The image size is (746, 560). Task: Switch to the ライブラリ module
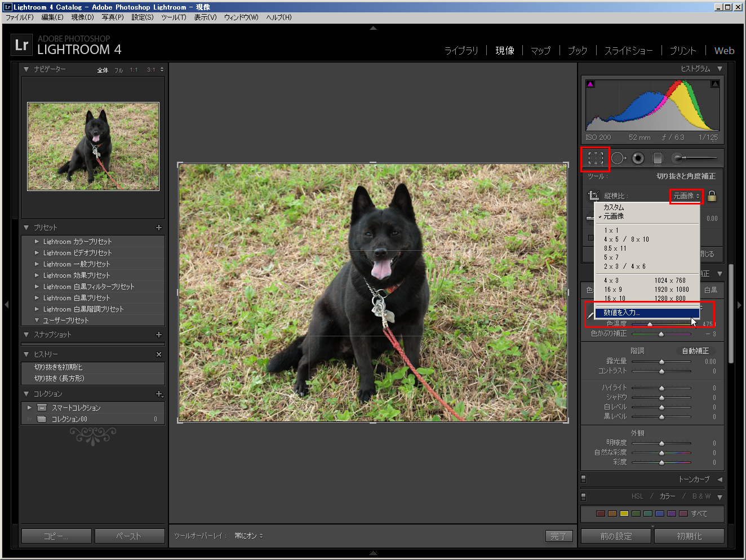tap(461, 51)
